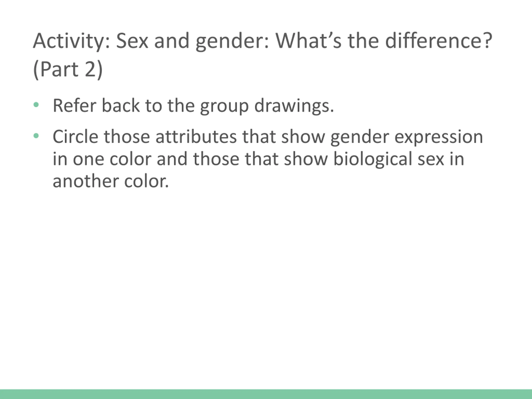
Task: Select the "(Part 2)" title line
Action: (x=68, y=69)
